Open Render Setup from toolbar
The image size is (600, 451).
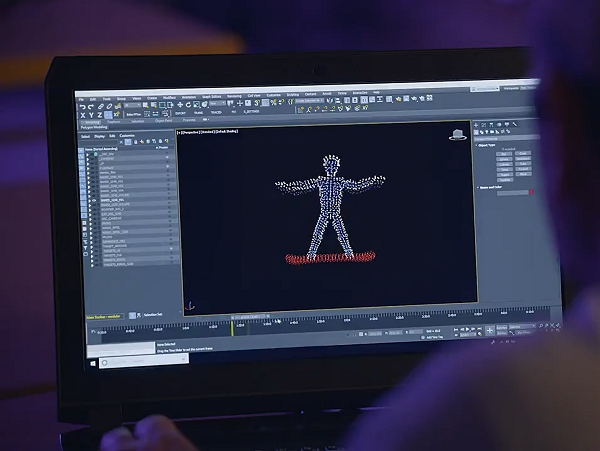point(398,99)
